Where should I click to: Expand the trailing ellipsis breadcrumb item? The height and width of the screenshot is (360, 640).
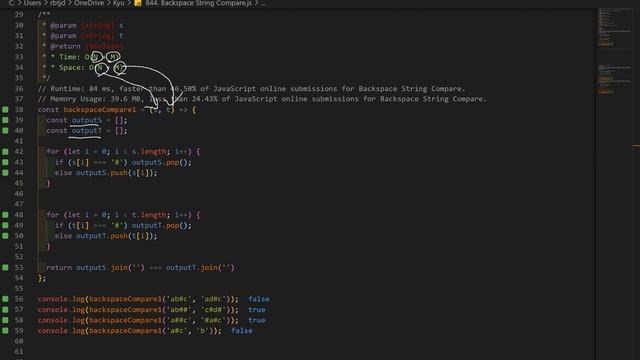[x=263, y=3]
